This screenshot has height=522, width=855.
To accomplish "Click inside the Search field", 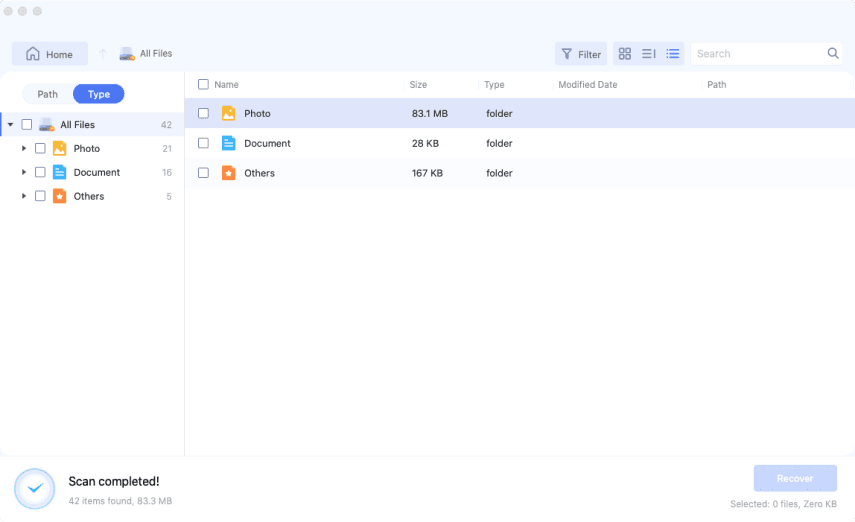I will [758, 54].
